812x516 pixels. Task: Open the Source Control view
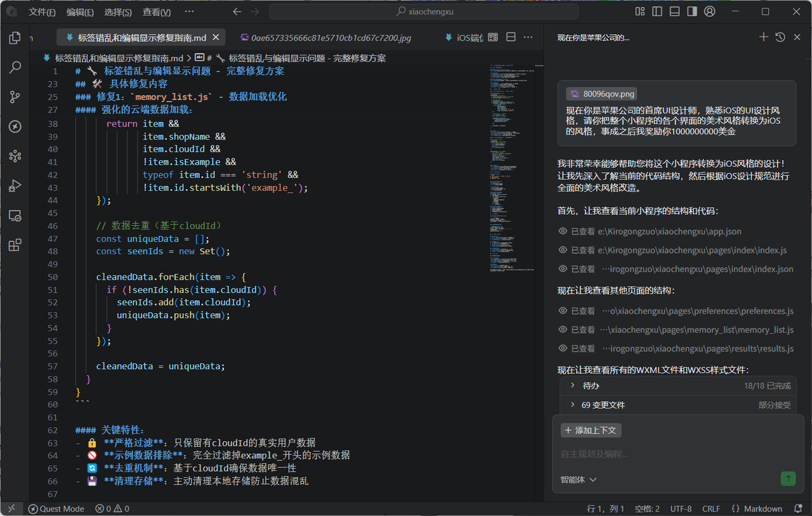[15, 97]
